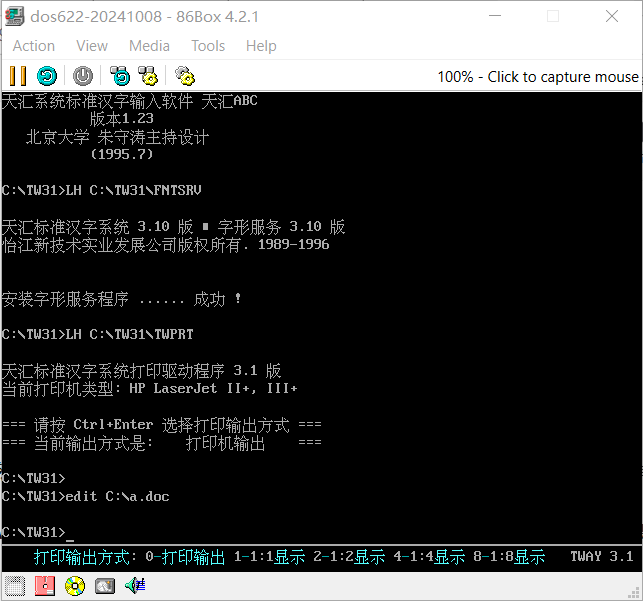Click the ACPI shutdown power icon
The image size is (643, 601).
pyautogui.click(x=83, y=76)
